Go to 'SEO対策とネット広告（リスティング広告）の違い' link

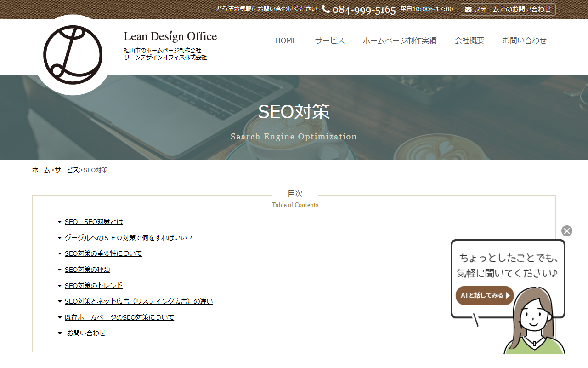tap(138, 301)
